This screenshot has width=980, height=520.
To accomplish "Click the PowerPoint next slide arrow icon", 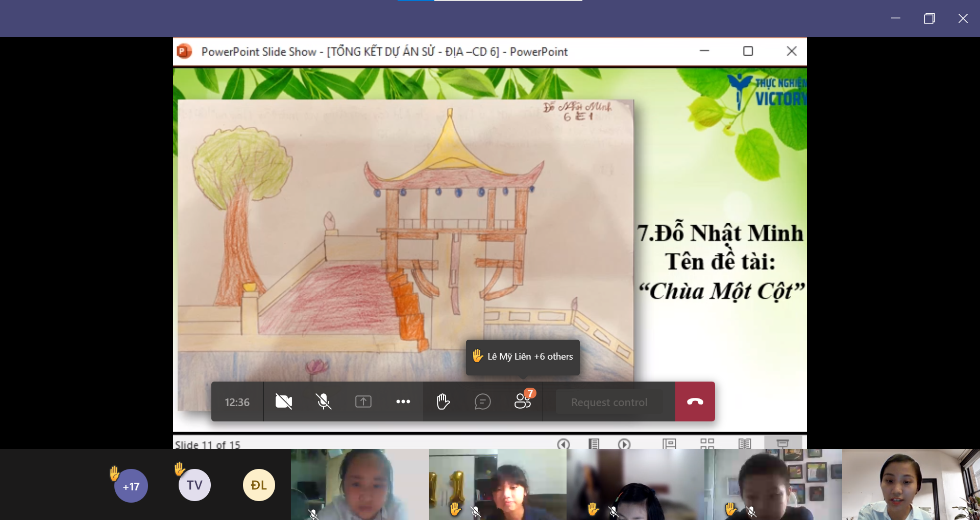I will 624,444.
